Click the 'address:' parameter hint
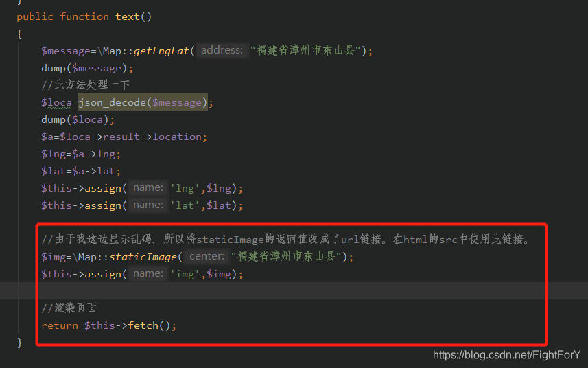 222,50
